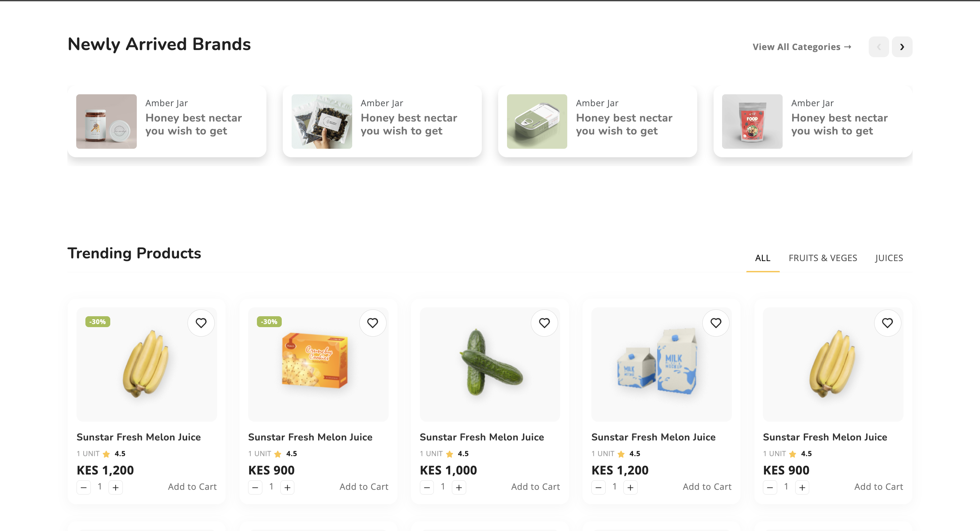The image size is (980, 531).
Task: Toggle the wishlist heart on the cucumber product
Action: [x=544, y=323]
